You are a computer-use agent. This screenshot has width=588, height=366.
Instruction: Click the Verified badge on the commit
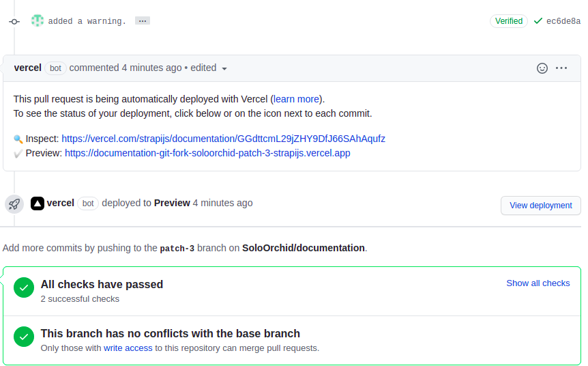pyautogui.click(x=508, y=21)
